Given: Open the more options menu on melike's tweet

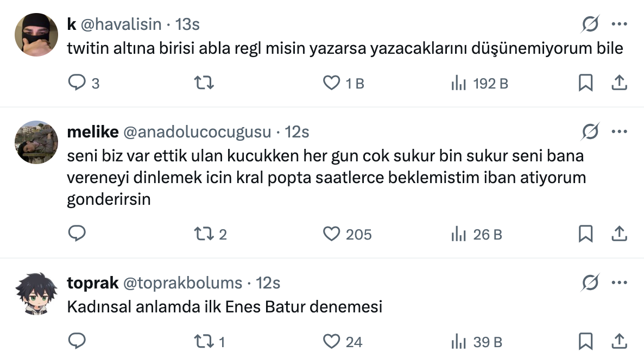Looking at the screenshot, I should [x=619, y=131].
